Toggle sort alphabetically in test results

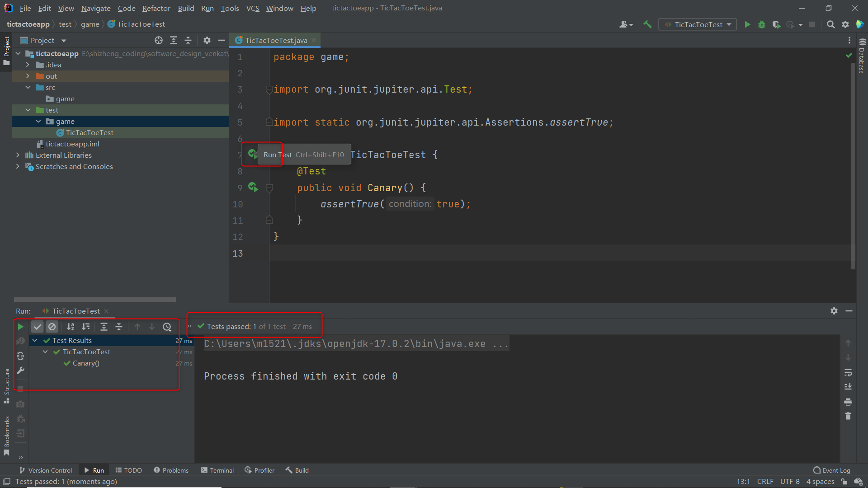[x=71, y=327]
